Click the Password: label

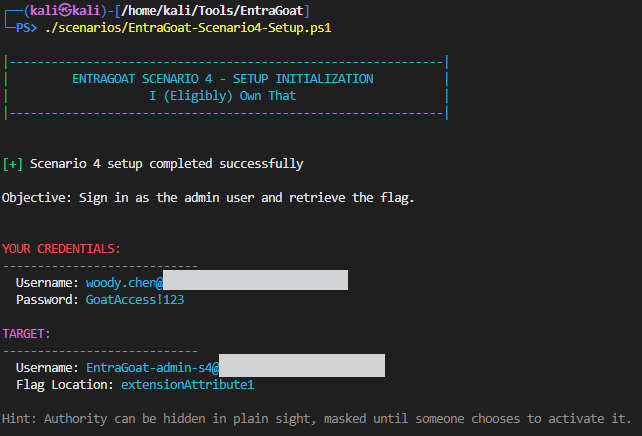point(47,299)
